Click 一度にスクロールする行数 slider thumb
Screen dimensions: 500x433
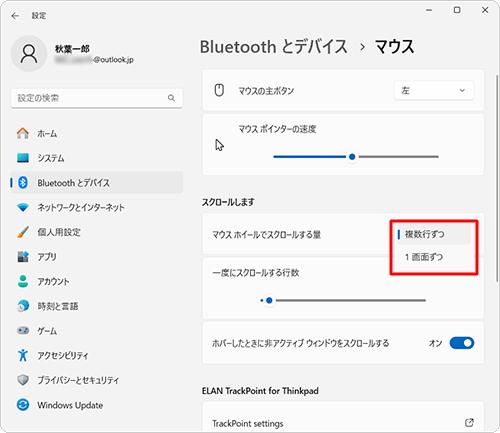click(x=269, y=300)
